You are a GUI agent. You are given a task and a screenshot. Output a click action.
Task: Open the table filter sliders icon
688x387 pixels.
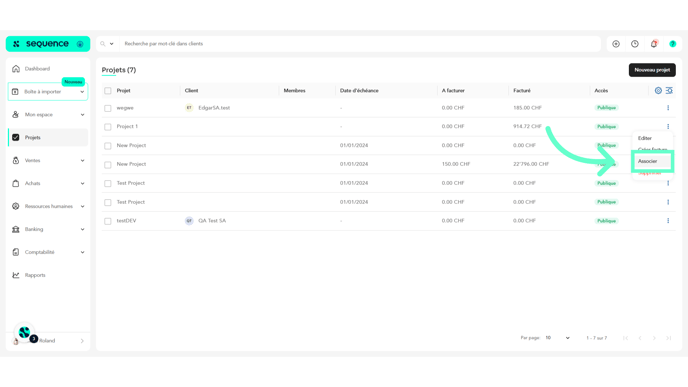[x=669, y=90]
